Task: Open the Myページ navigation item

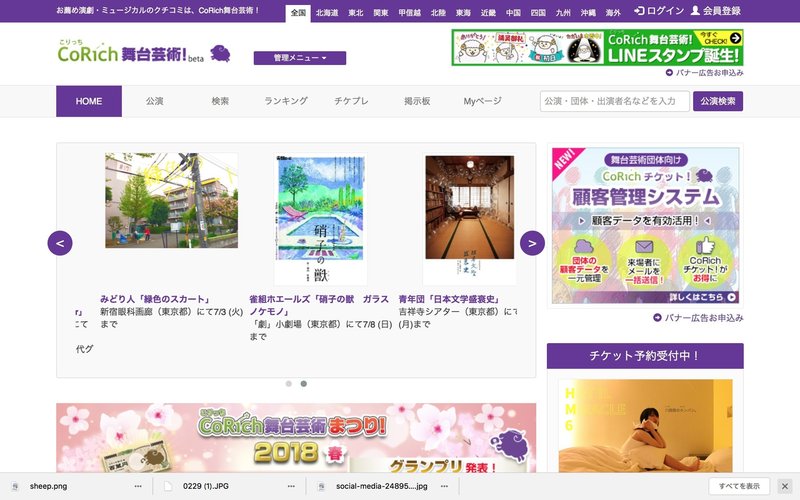Action: (x=482, y=101)
